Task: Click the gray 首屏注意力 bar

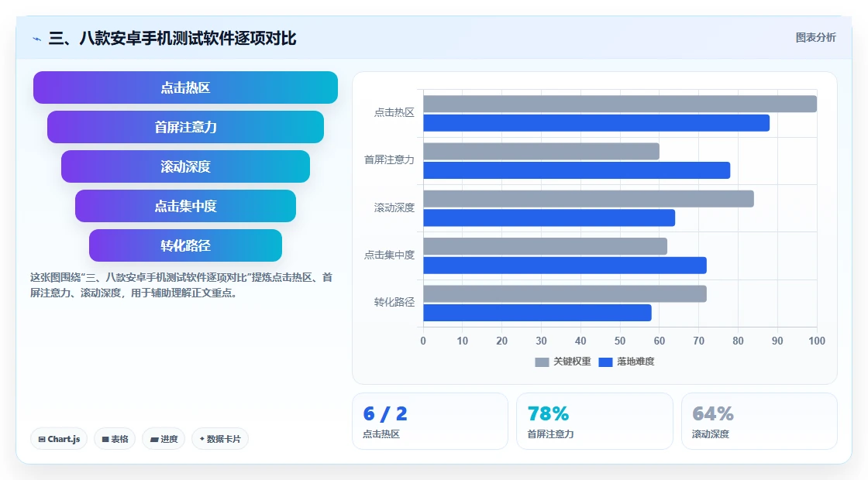Action: pyautogui.click(x=542, y=152)
